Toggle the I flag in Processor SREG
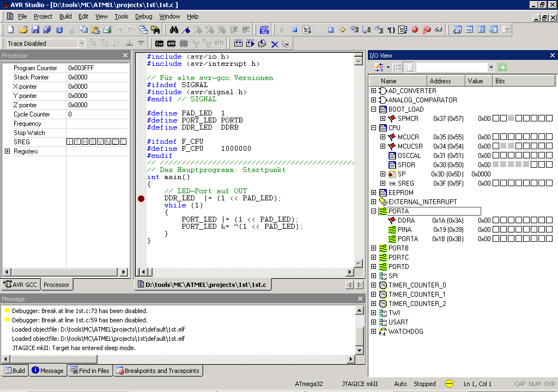Viewport: 558px width, 392px height. (70, 142)
